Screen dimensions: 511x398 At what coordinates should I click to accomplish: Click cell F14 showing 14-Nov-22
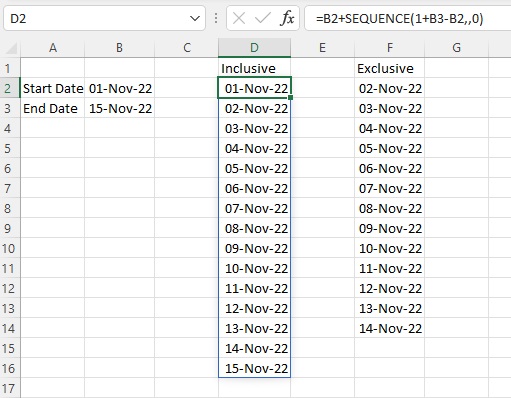point(390,328)
